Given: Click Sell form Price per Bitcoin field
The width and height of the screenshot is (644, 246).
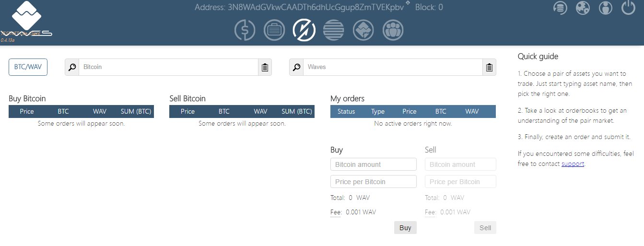Looking at the screenshot, I should [x=460, y=182].
